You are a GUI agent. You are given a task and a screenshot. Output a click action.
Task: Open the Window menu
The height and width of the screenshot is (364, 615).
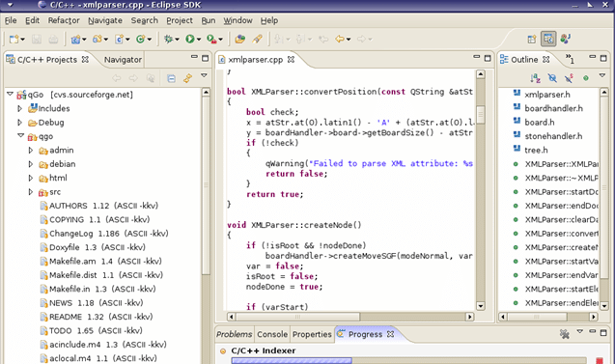tap(238, 20)
